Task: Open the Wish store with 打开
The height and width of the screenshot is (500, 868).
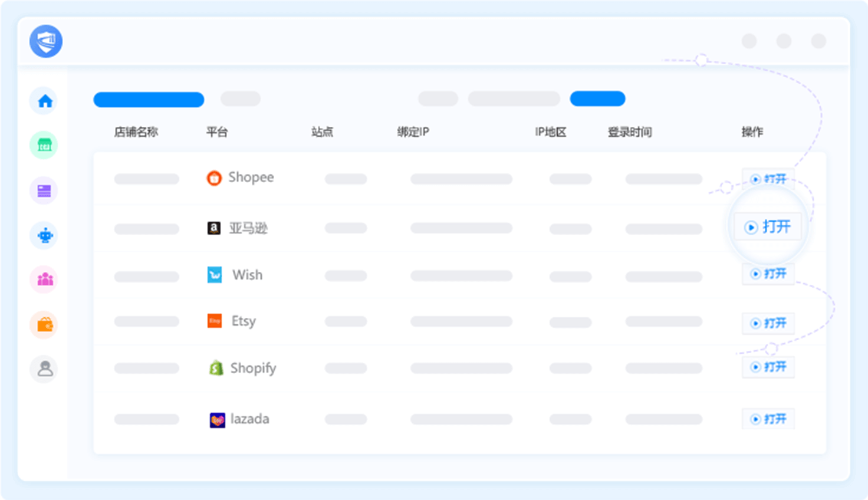Action: pyautogui.click(x=768, y=274)
